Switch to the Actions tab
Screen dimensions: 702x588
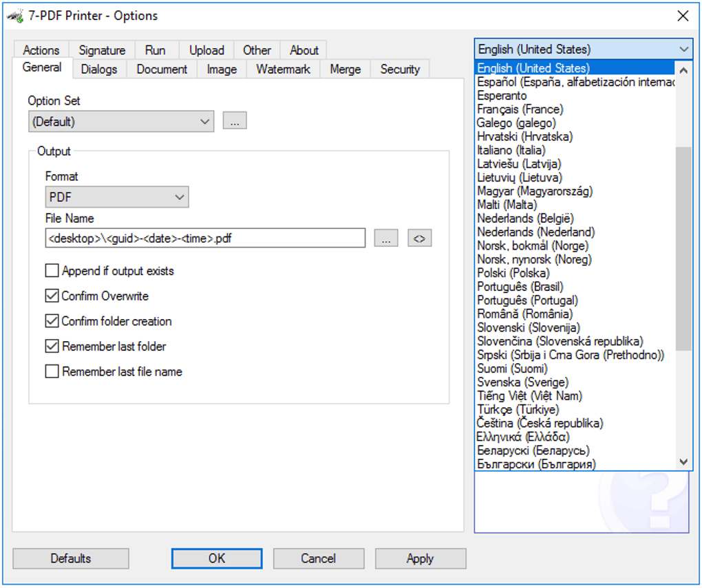(41, 50)
